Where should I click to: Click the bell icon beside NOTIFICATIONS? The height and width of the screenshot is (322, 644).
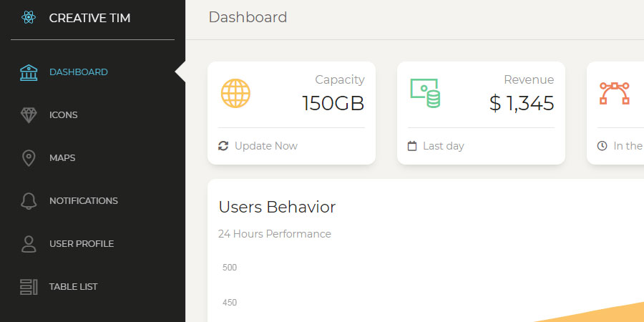tap(29, 201)
